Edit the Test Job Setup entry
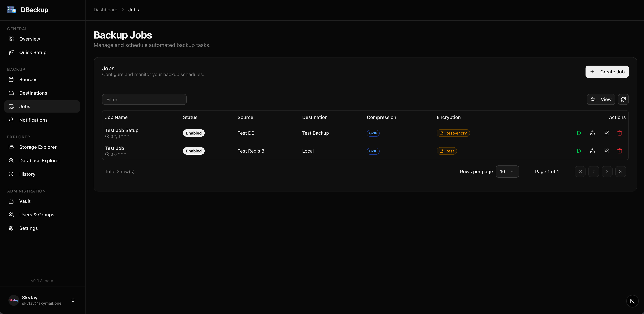This screenshot has height=314, width=644. [x=606, y=133]
